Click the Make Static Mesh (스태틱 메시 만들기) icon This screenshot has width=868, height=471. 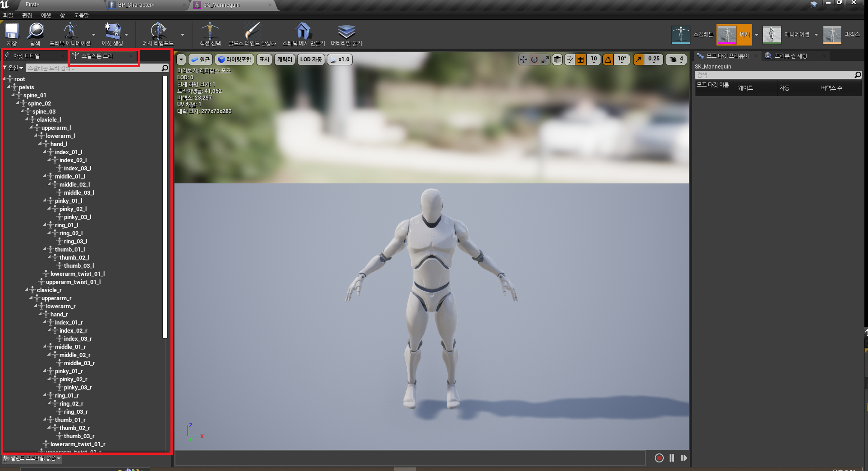click(303, 32)
